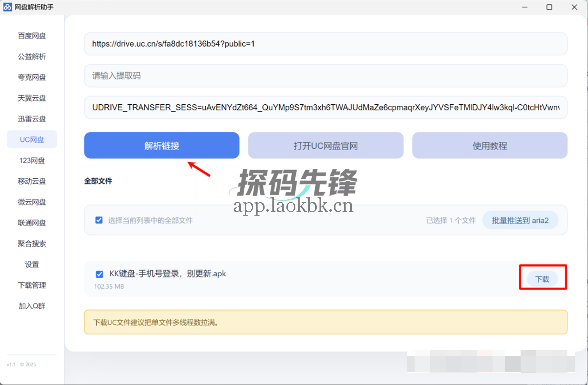Viewport: 588px width, 385px height.
Task: Switch to 迅雷云盘 in the sidebar
Action: coord(32,119)
